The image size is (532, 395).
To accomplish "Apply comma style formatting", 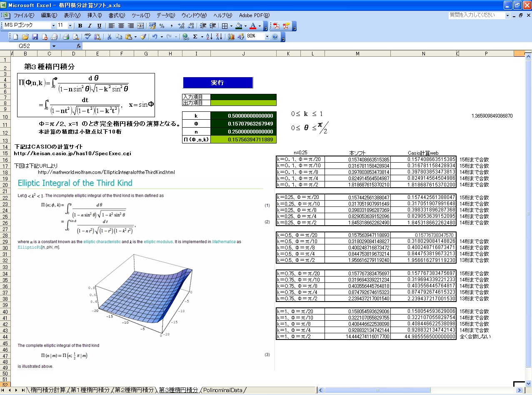I will coord(171,26).
